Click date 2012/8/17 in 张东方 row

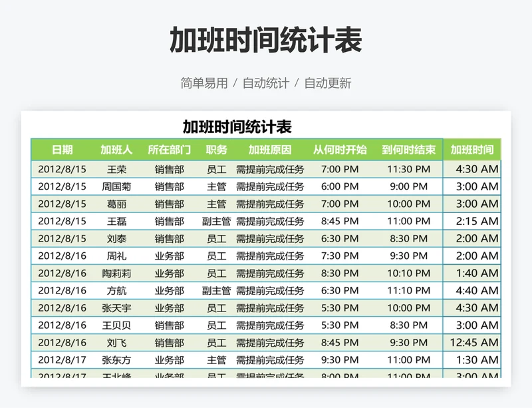[62, 360]
